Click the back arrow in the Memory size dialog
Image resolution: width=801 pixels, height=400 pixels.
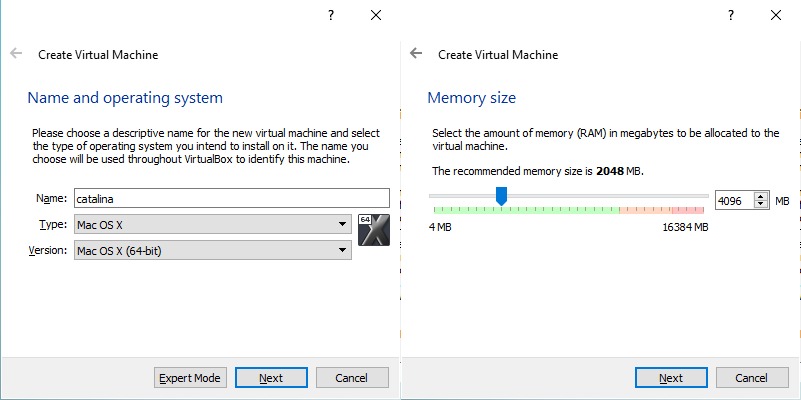416,53
